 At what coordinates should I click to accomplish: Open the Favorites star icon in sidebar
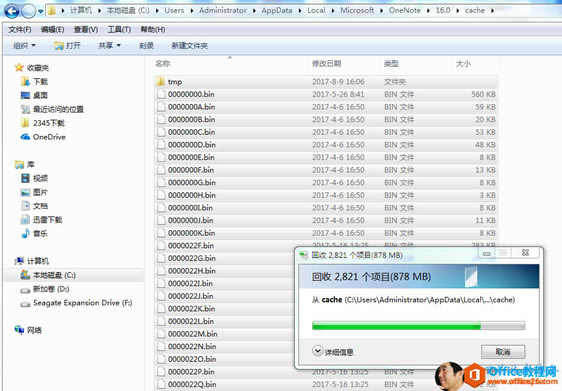tap(19, 67)
